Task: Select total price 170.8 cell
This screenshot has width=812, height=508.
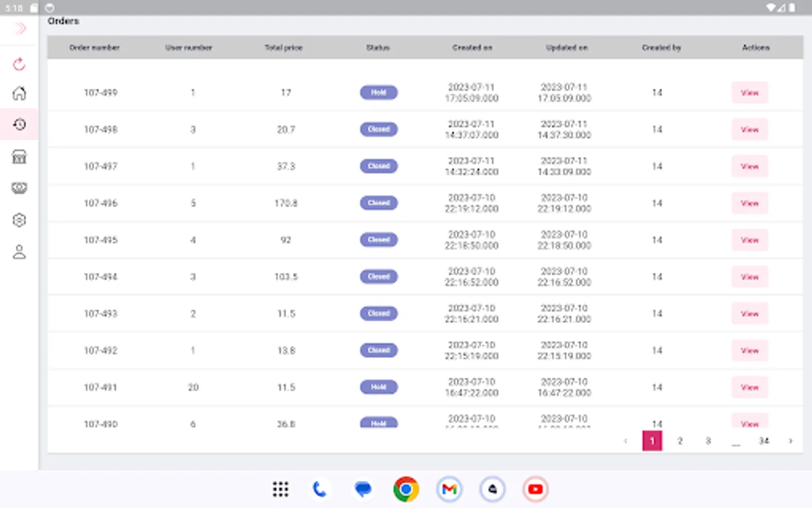Action: click(286, 203)
